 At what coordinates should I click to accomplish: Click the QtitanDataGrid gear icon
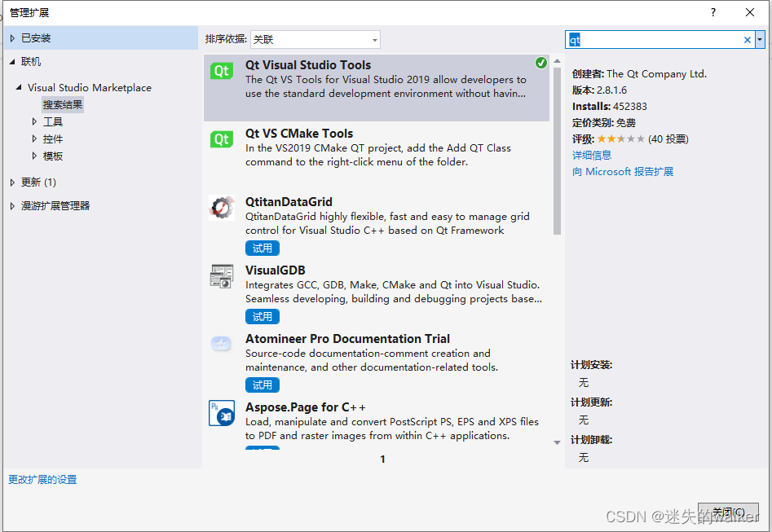click(x=221, y=208)
